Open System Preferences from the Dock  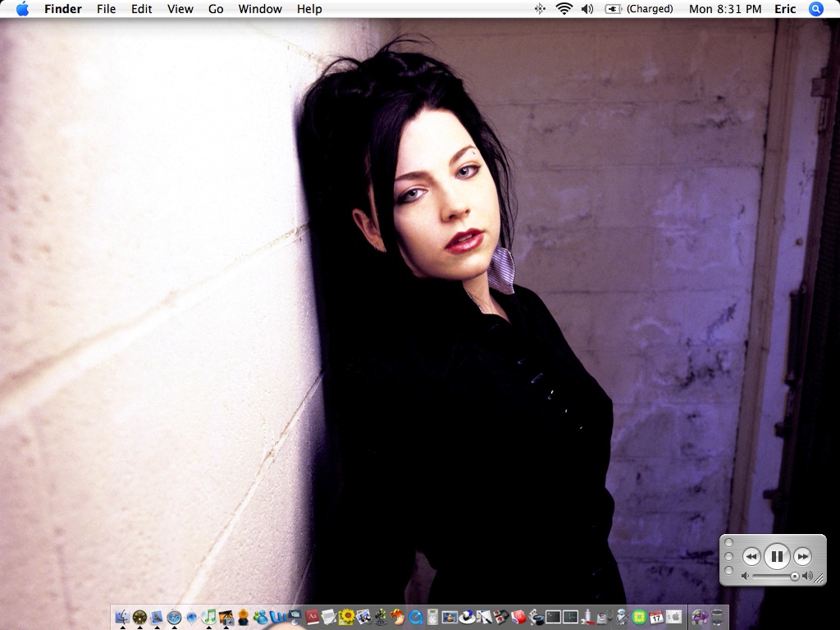674,617
